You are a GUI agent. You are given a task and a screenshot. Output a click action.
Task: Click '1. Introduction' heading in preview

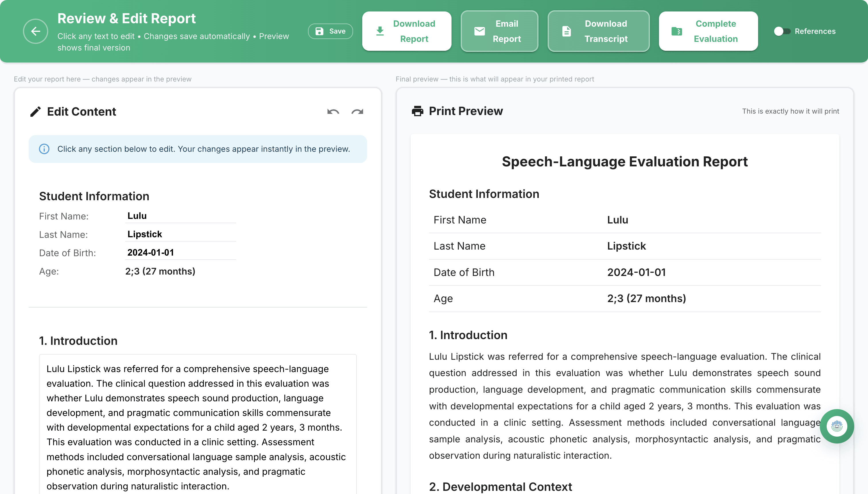click(468, 335)
